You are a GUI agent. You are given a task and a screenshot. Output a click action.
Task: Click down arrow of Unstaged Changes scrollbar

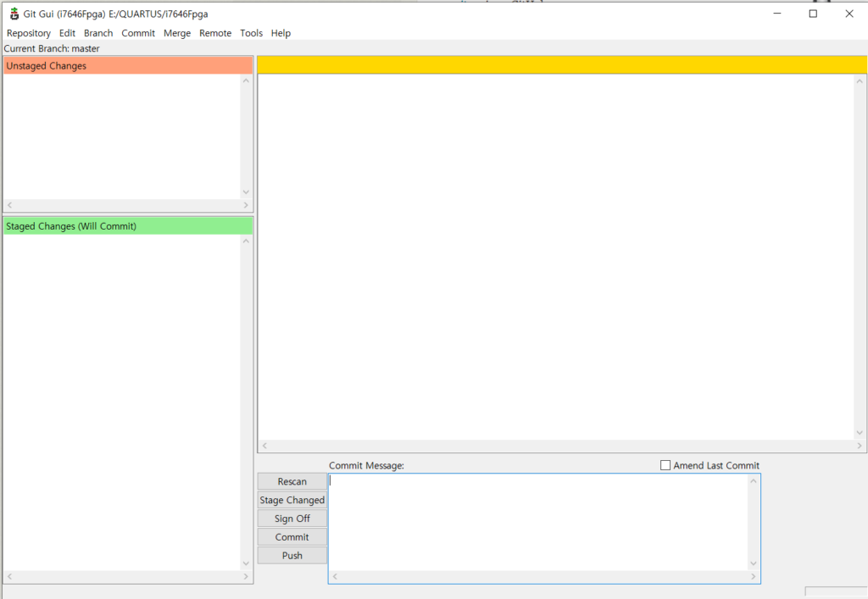[246, 192]
